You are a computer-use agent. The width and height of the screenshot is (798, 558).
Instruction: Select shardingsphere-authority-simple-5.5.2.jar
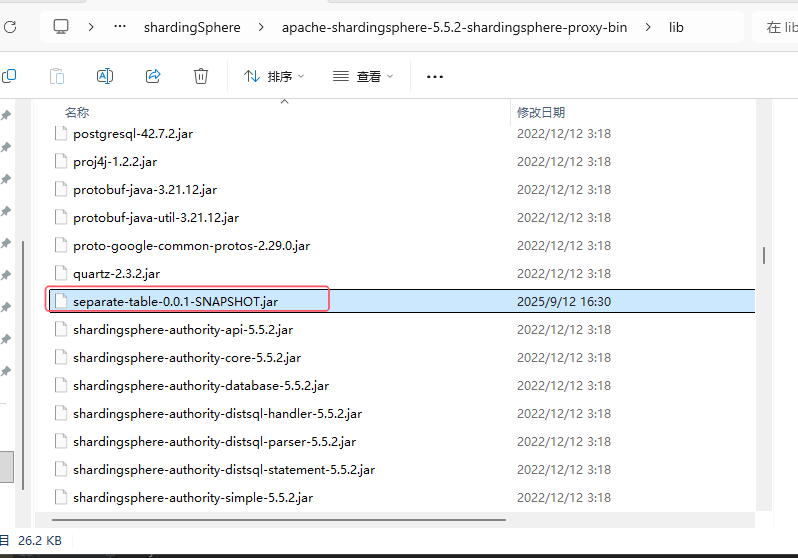[x=193, y=498]
